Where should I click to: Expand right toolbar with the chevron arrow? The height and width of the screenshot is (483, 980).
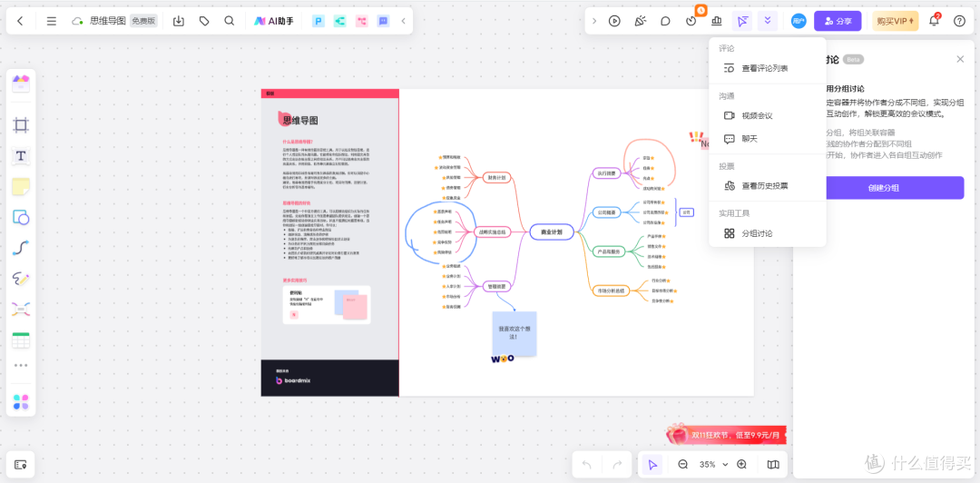coord(593,21)
